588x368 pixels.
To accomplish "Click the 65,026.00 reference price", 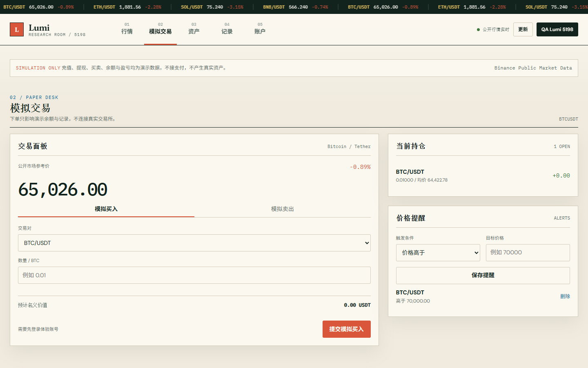I will [63, 190].
